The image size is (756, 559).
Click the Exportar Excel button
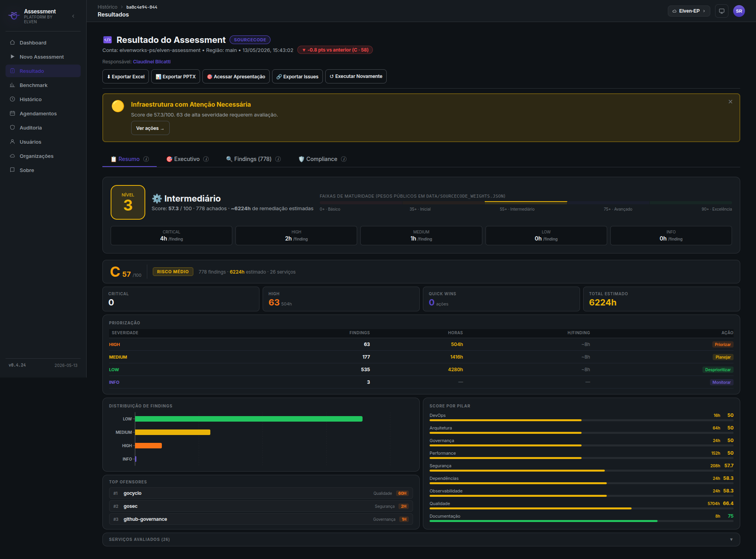click(x=126, y=76)
